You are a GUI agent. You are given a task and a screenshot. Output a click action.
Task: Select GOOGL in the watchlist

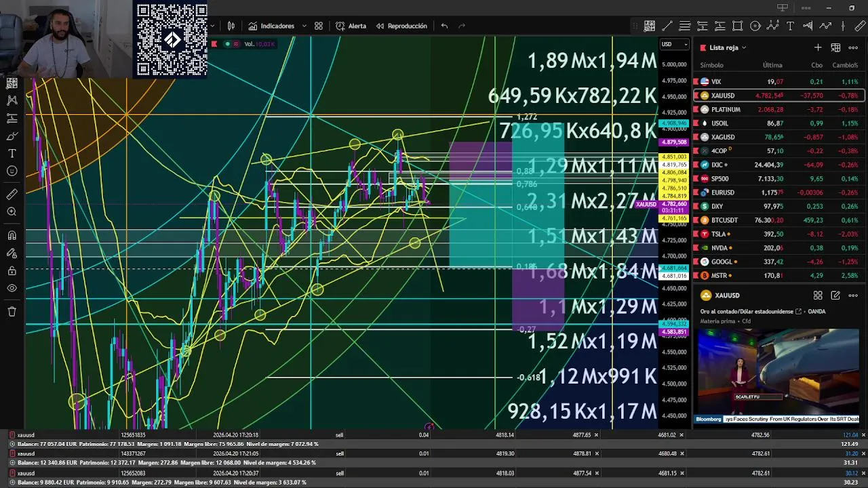point(778,262)
